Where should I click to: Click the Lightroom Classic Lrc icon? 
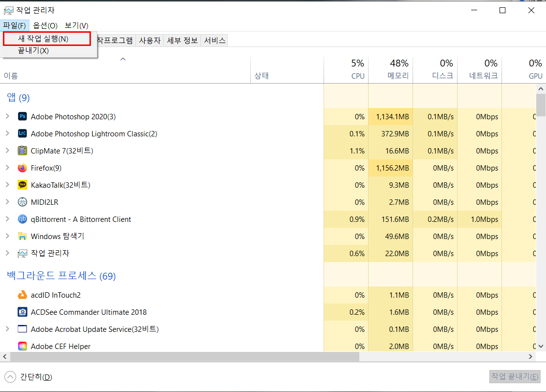(x=22, y=133)
